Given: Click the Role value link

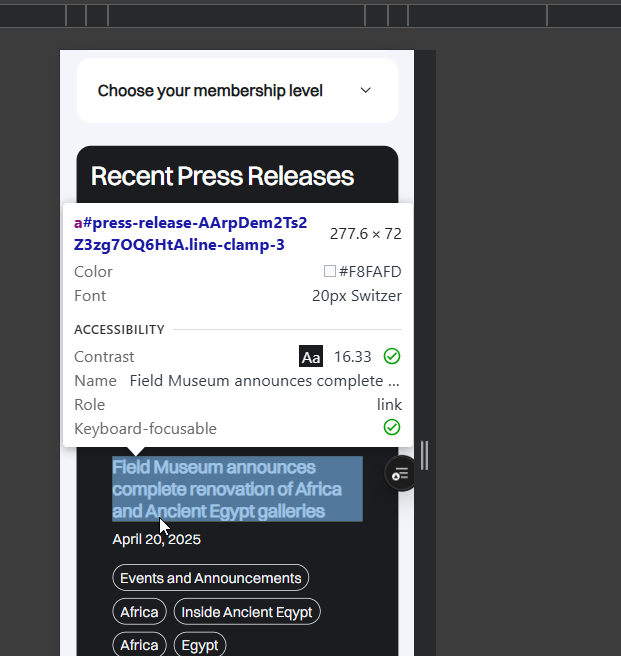Looking at the screenshot, I should pyautogui.click(x=389, y=405).
